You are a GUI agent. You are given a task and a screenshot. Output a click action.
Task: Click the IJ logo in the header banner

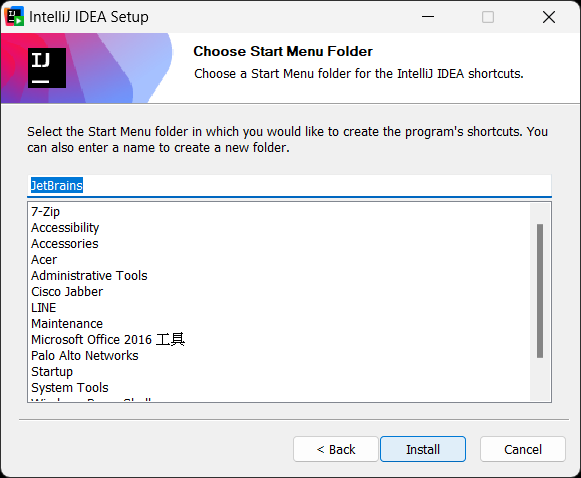[x=47, y=68]
